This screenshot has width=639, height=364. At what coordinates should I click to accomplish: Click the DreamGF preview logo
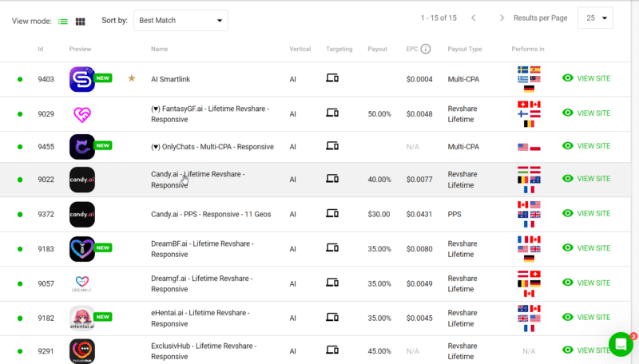[x=81, y=283]
